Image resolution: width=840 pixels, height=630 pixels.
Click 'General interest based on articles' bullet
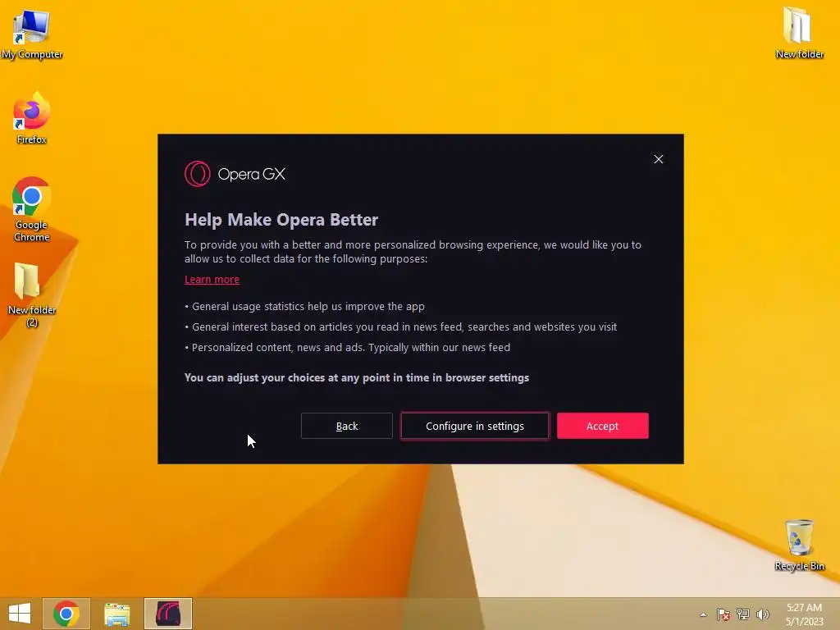pos(400,326)
